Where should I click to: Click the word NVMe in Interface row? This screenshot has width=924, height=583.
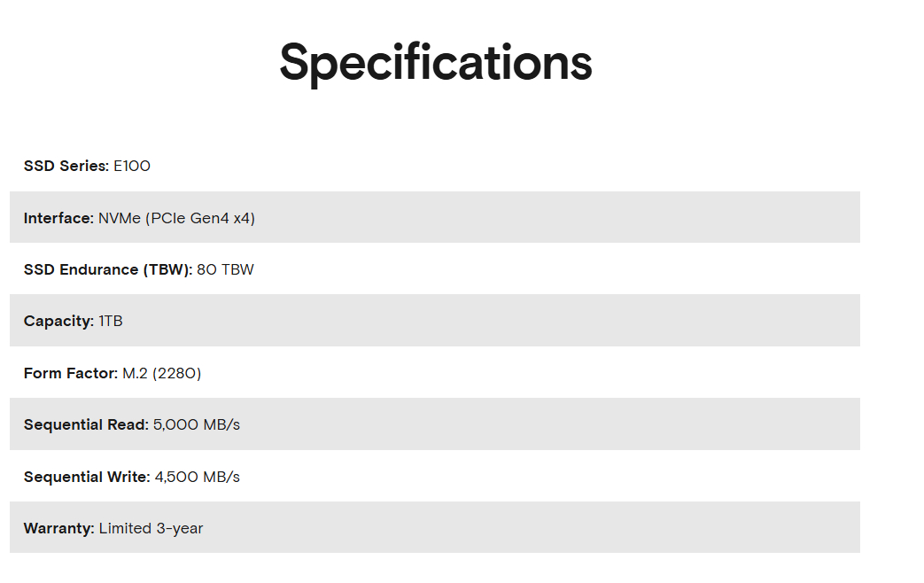pos(120,218)
